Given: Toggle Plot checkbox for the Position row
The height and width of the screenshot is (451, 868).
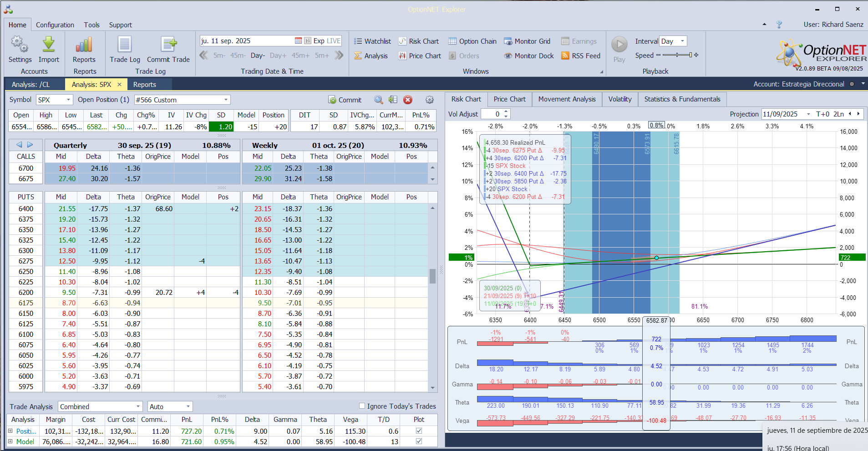Looking at the screenshot, I should click(419, 431).
